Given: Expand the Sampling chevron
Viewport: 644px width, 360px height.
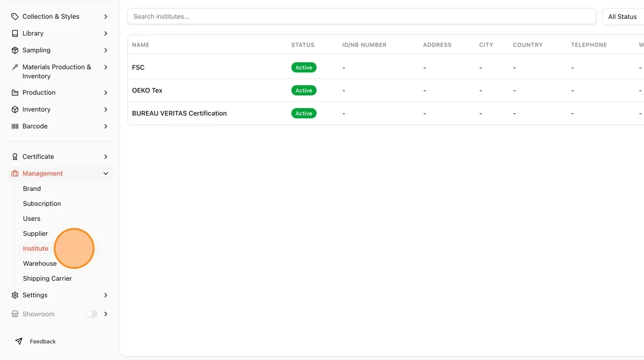Looking at the screenshot, I should click(x=106, y=50).
